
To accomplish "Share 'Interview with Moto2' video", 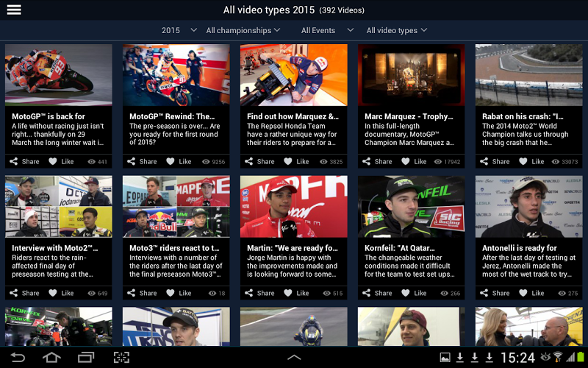I will click(x=24, y=293).
